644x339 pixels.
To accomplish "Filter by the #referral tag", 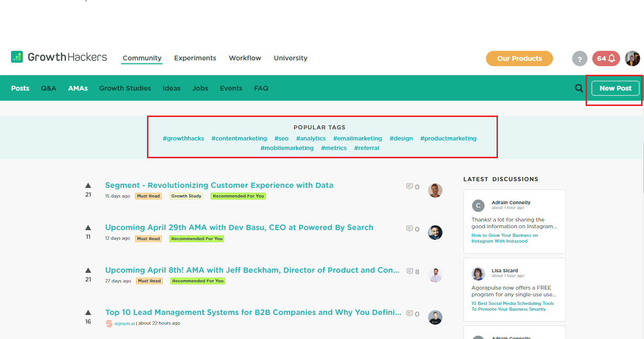I will coord(367,148).
